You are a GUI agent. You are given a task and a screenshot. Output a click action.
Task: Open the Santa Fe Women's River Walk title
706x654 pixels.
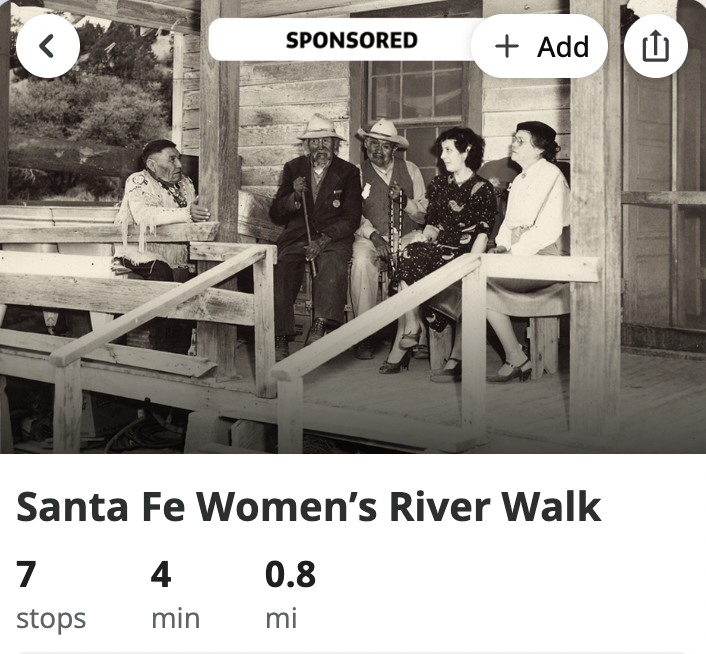[309, 507]
